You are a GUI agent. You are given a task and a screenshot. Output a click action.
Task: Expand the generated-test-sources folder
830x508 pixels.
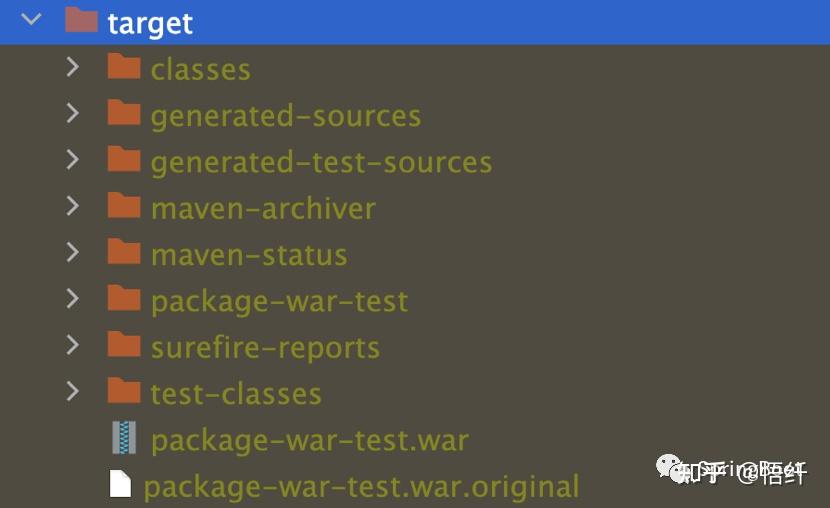(x=72, y=160)
